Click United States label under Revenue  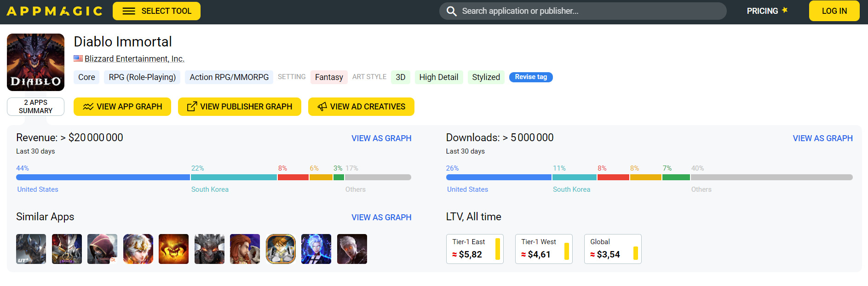coord(38,189)
